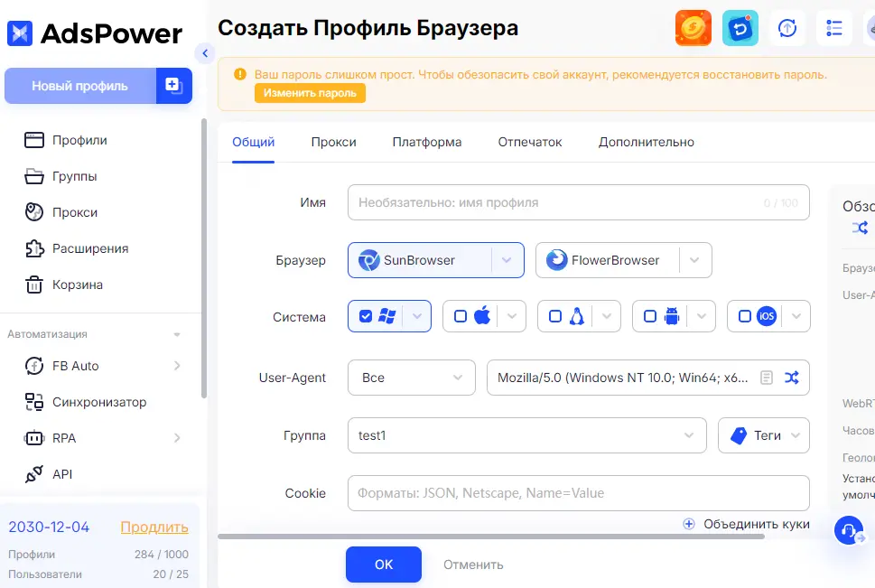Switch to the Общий tab
The width and height of the screenshot is (875, 588).
click(x=254, y=143)
